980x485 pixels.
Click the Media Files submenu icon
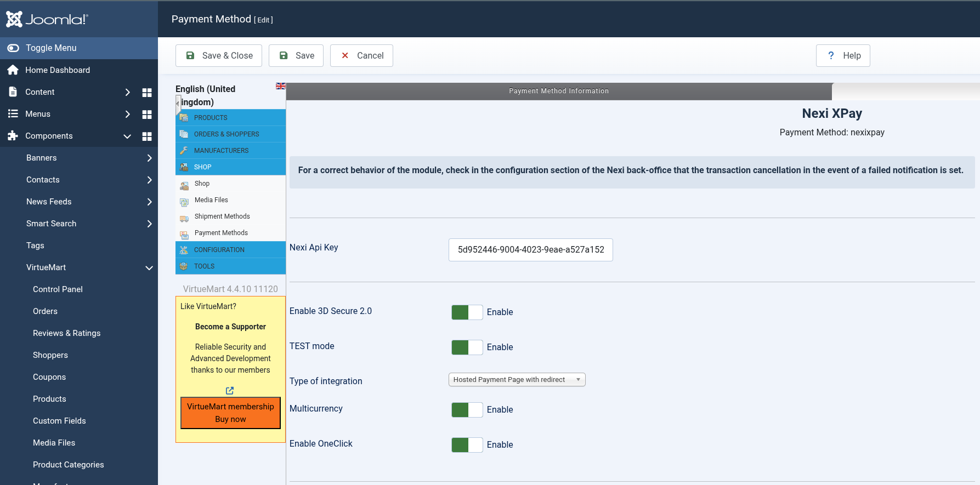184,203
